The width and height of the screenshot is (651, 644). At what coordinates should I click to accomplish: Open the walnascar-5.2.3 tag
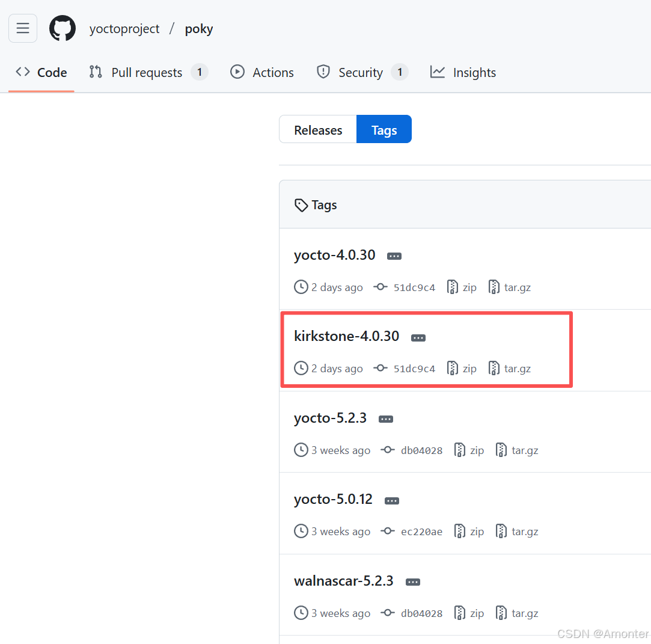click(344, 580)
